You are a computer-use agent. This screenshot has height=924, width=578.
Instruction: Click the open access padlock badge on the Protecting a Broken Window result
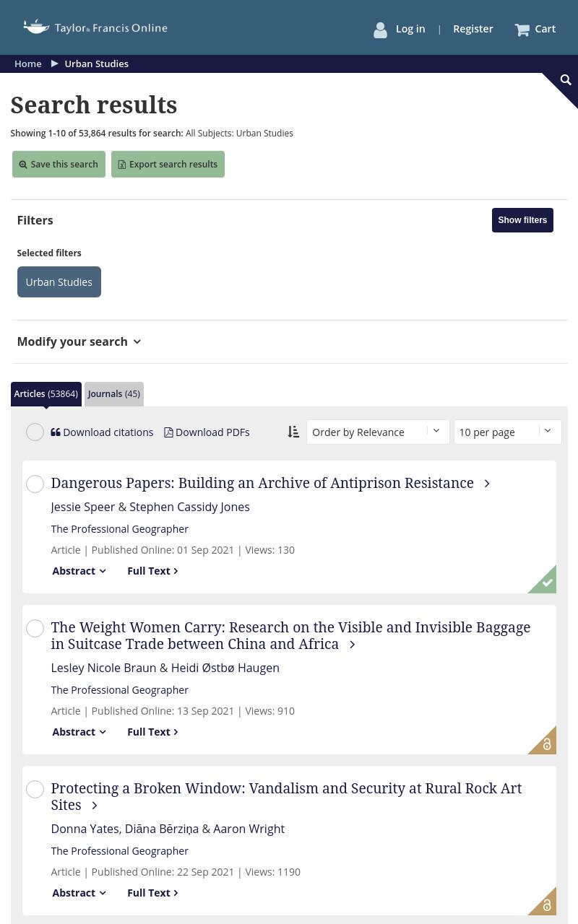coord(545,904)
